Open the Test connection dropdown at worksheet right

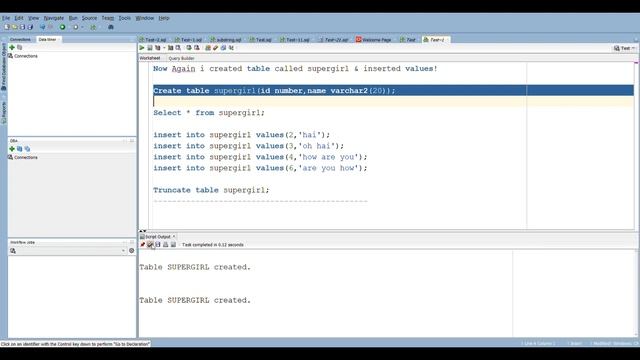625,48
